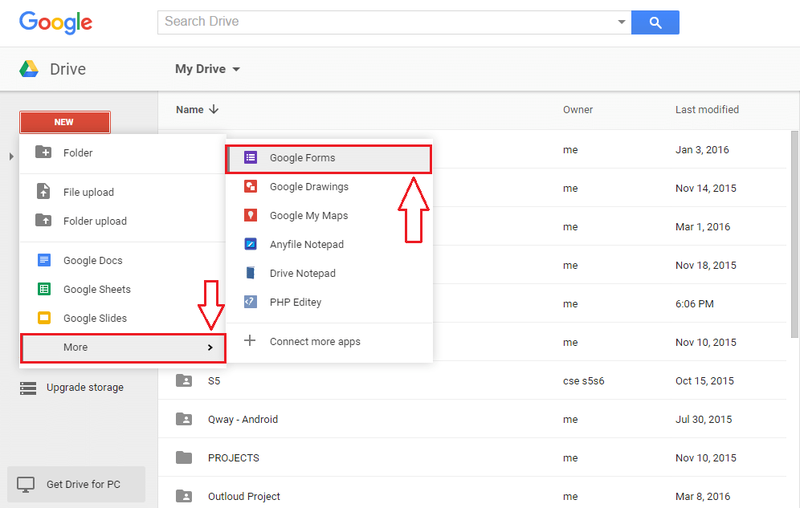This screenshot has height=508, width=800.
Task: Click the blue search magnifier button
Action: coord(655,22)
